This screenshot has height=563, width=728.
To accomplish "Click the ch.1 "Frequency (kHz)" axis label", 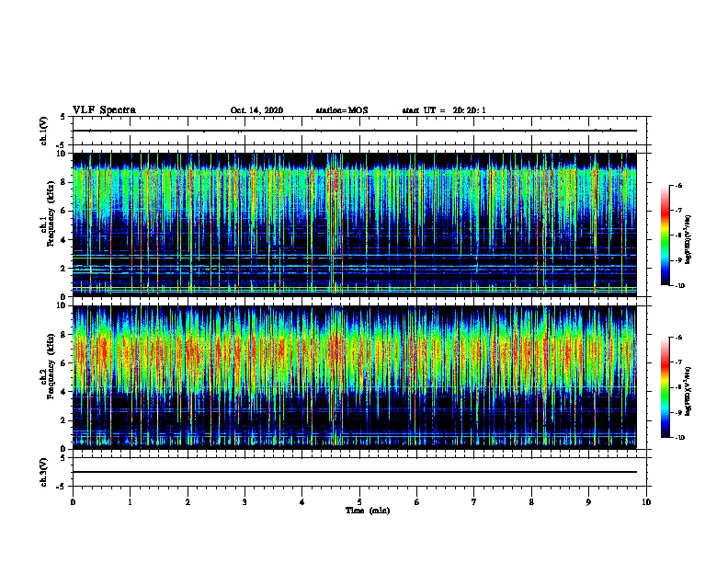I will tap(51, 213).
